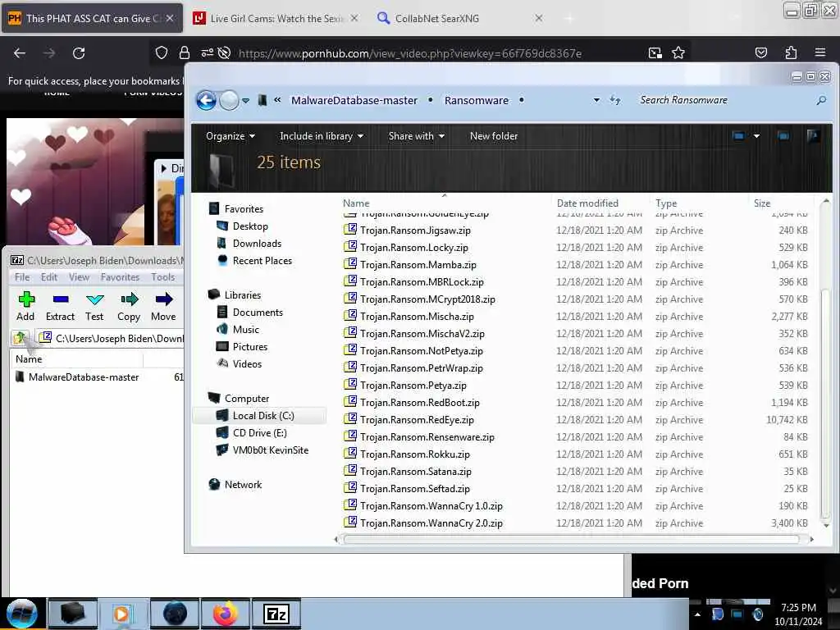Select Network in navigation pane
The height and width of the screenshot is (630, 840).
click(x=243, y=484)
